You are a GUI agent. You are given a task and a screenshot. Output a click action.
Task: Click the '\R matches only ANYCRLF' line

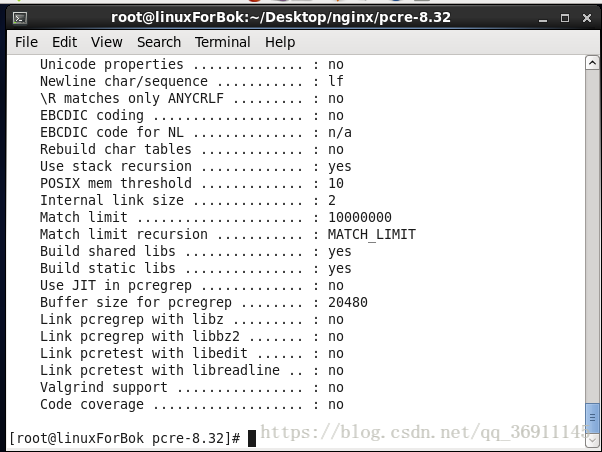click(192, 98)
